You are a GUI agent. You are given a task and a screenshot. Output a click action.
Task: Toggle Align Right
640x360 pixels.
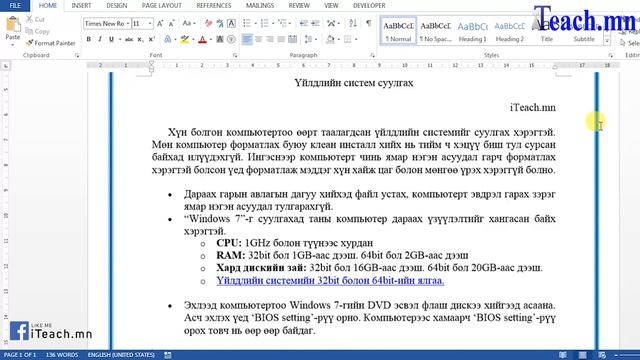(x=270, y=40)
